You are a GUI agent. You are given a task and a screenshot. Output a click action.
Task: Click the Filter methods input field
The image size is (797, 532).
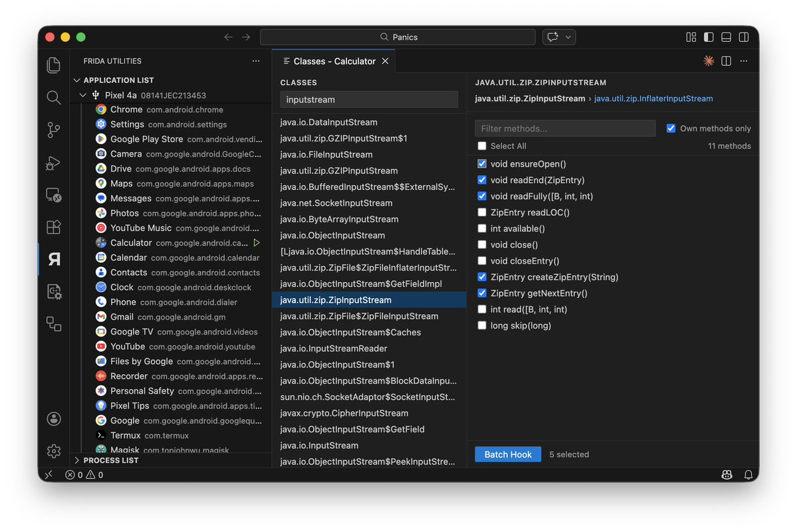click(565, 128)
